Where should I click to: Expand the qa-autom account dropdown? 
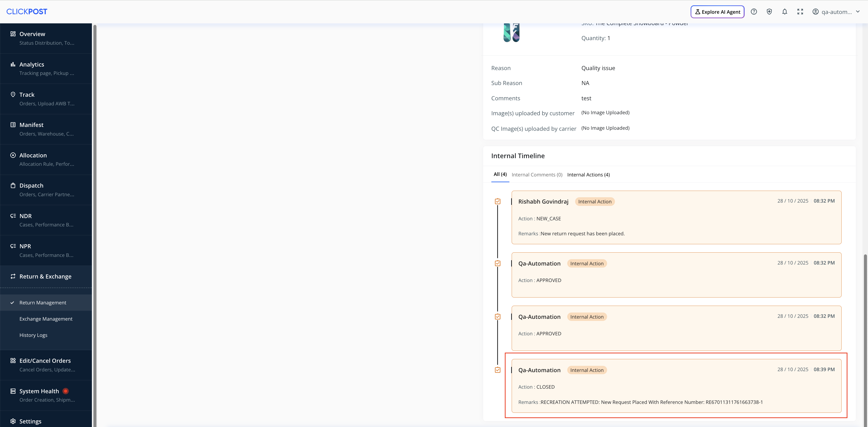coord(837,12)
